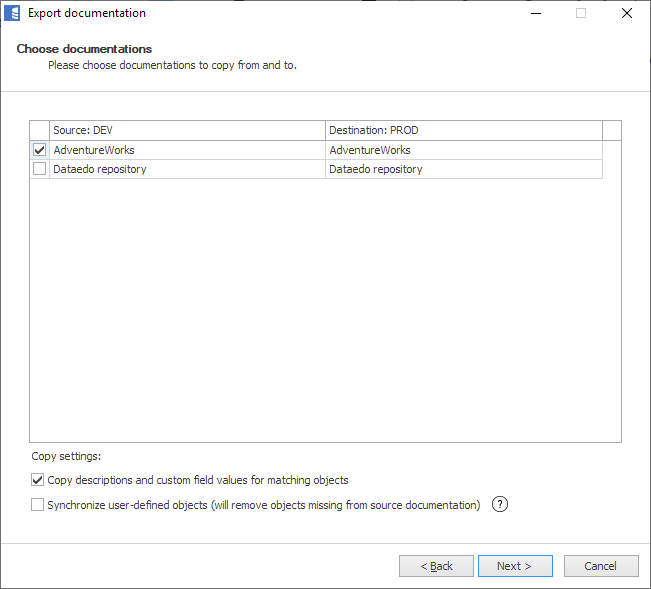Select the AdventureWorks source cell
This screenshot has height=589, width=651.
point(187,150)
